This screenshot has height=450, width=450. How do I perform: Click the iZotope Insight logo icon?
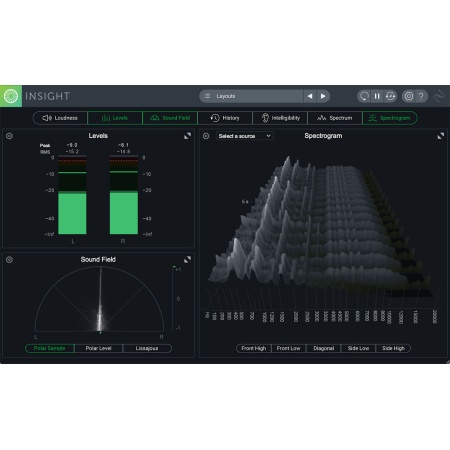click(x=11, y=96)
